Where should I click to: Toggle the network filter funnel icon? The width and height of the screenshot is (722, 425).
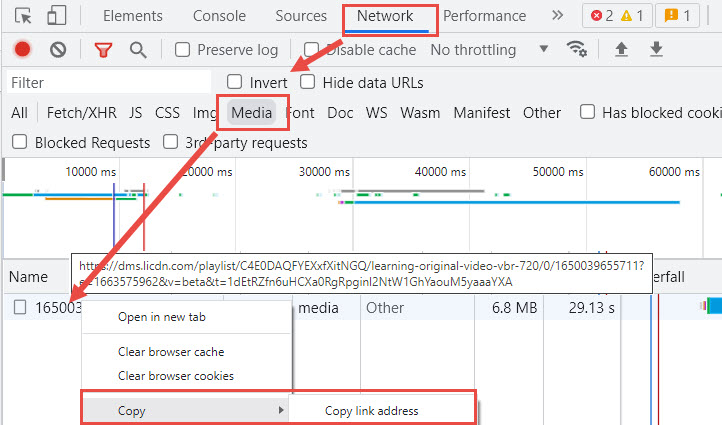click(x=103, y=50)
